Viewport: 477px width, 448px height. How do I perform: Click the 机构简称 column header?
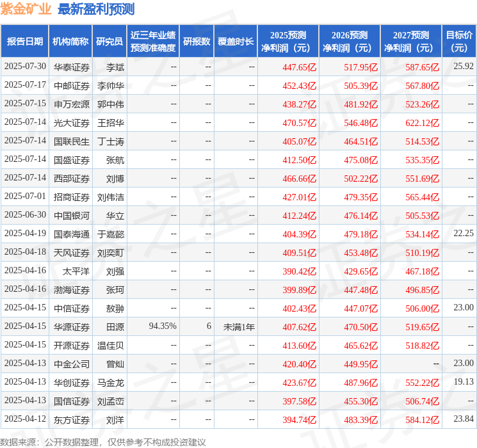pos(70,42)
